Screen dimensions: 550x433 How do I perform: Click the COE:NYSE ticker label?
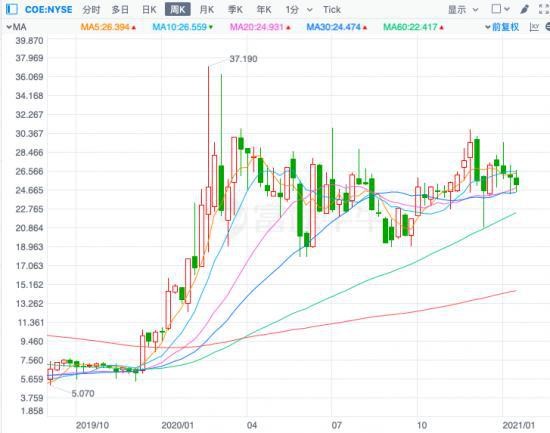48,9
